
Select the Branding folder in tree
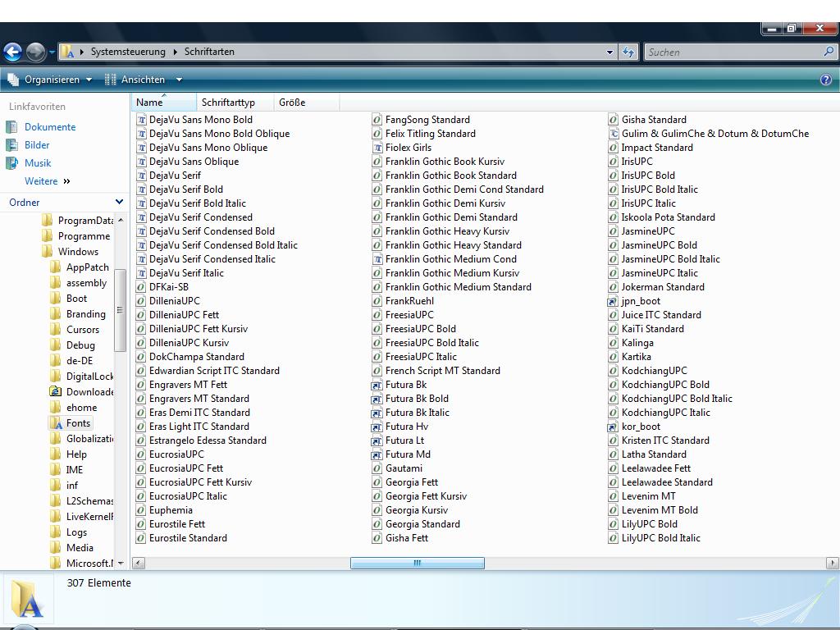pos(85,314)
